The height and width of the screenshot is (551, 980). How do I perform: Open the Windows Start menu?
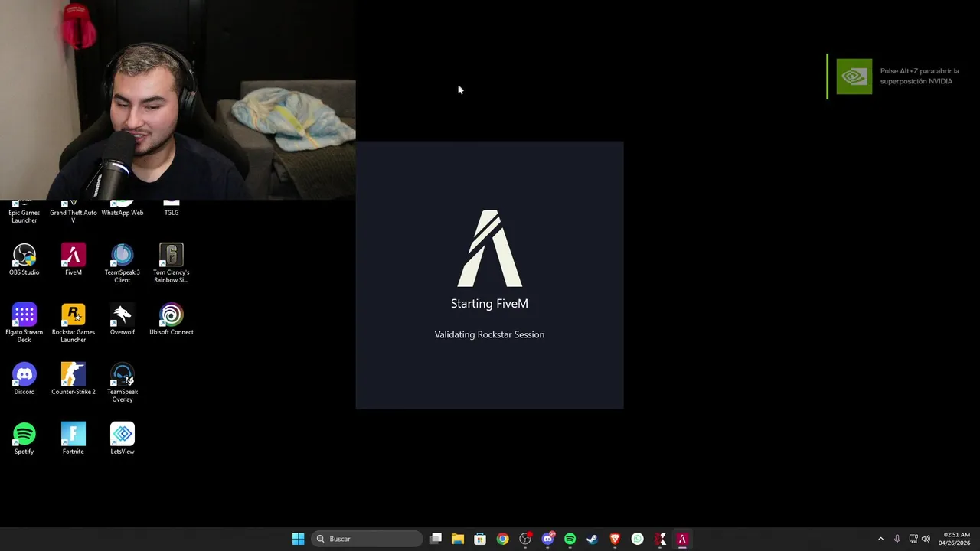(299, 539)
